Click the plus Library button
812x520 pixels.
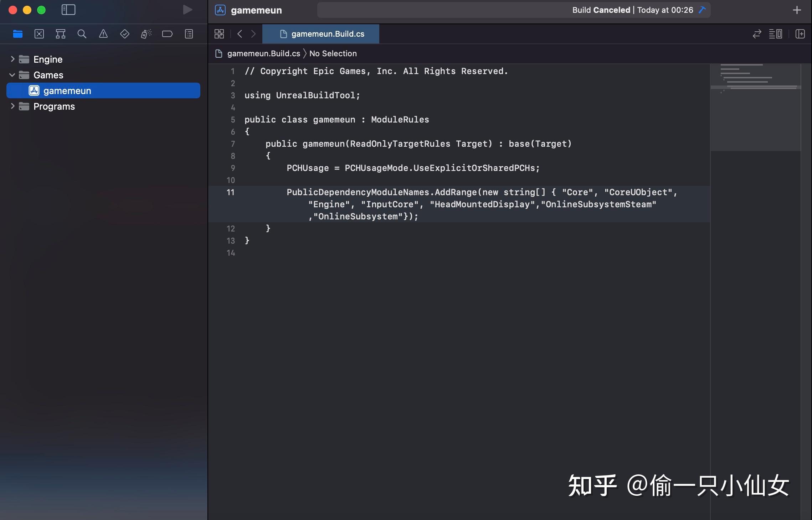pyautogui.click(x=797, y=10)
